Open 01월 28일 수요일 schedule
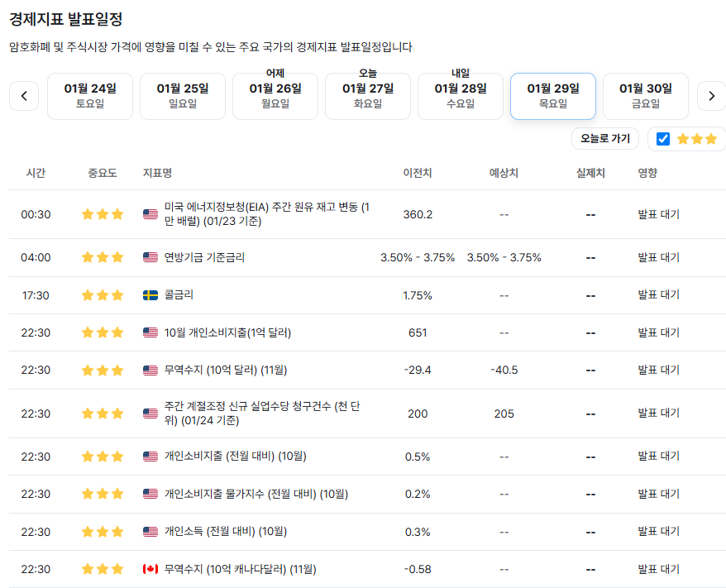 coord(461,96)
